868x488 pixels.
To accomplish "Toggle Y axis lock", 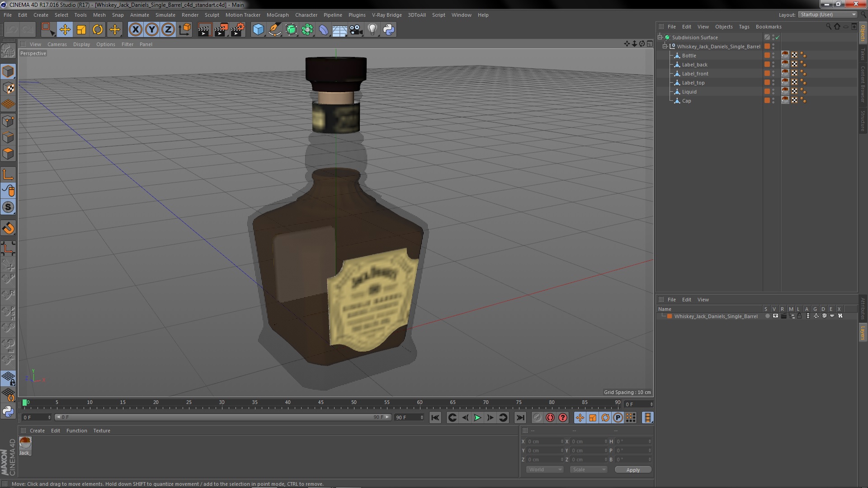I will (x=151, y=30).
